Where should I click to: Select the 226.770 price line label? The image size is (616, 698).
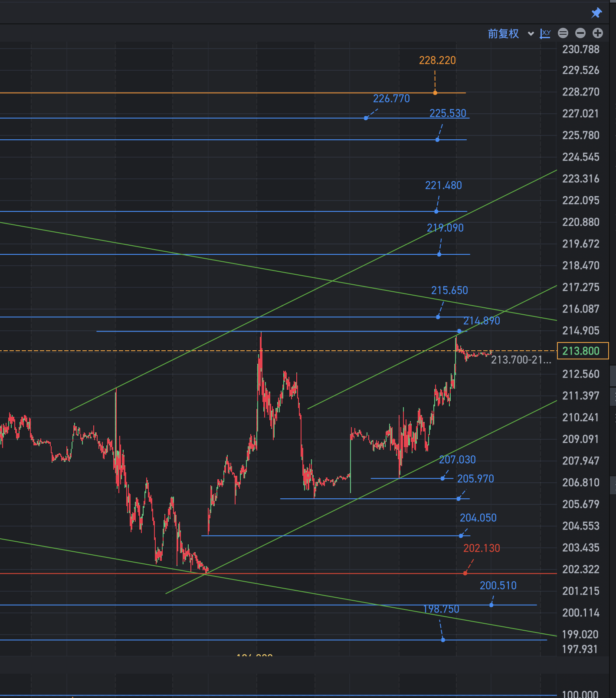[391, 99]
